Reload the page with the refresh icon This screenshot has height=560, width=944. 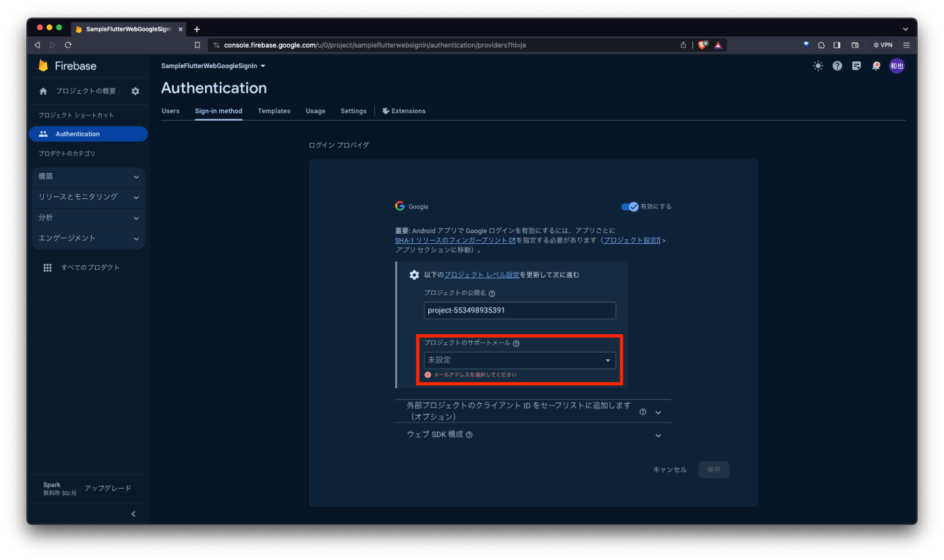pos(68,45)
